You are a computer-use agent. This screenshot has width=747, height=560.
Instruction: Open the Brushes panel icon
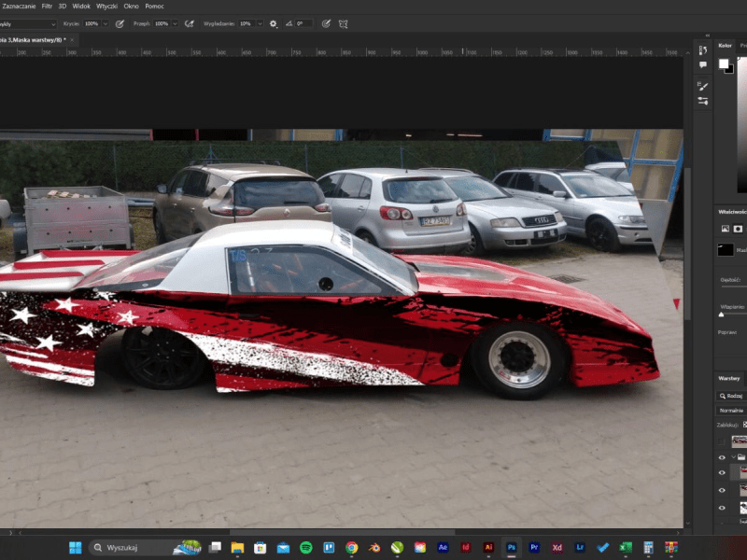[x=703, y=86]
